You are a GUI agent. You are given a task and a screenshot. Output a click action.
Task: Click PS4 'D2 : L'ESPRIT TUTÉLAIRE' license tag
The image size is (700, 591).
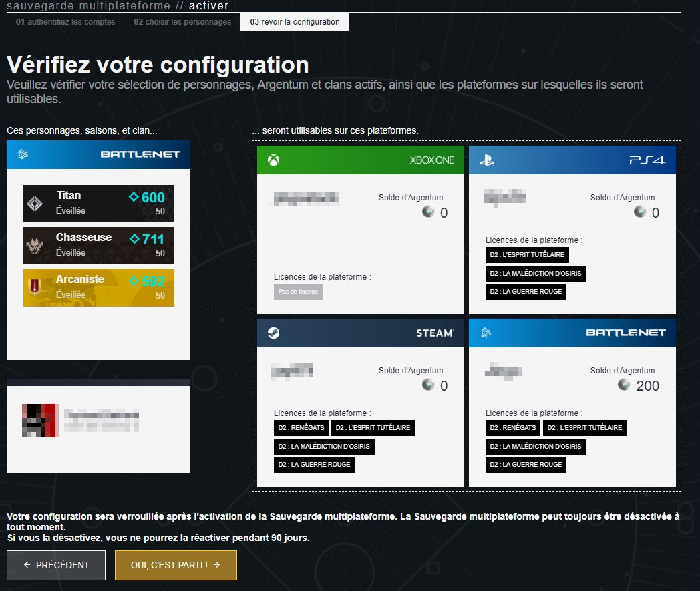(527, 255)
